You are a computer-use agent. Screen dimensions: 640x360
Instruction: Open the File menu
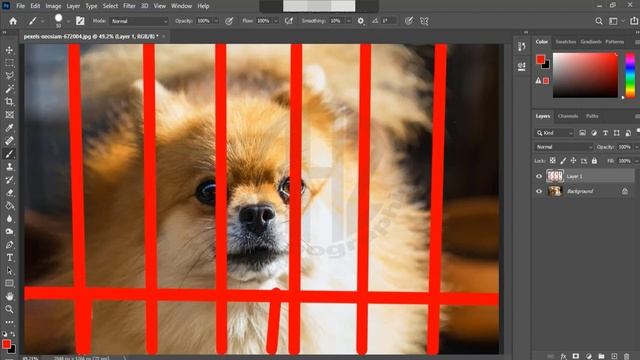[20, 6]
